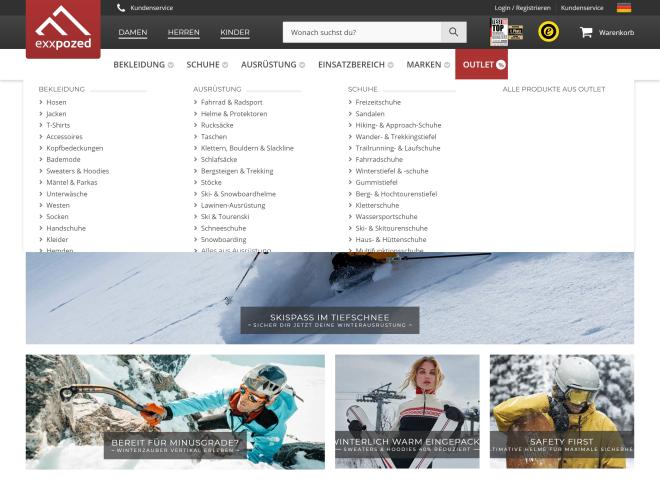Open the shopping cart icon
Image resolution: width=660 pixels, height=494 pixels.
tap(586, 32)
